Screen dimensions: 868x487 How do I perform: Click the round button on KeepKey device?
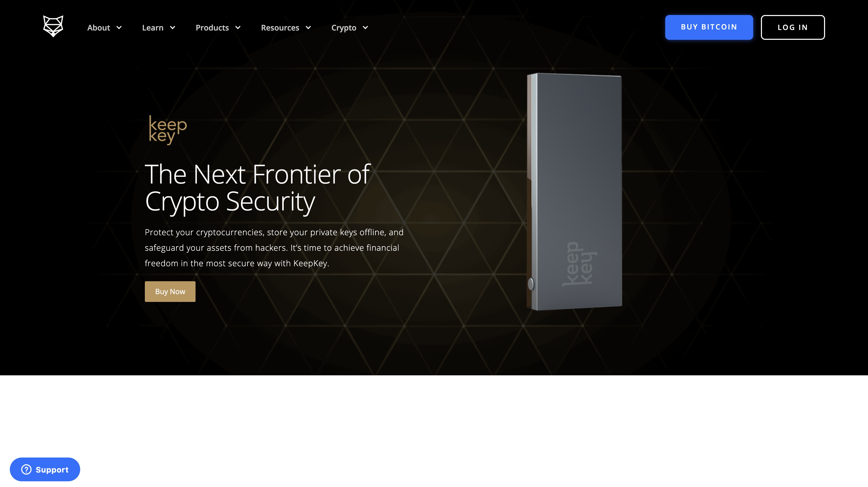click(531, 284)
